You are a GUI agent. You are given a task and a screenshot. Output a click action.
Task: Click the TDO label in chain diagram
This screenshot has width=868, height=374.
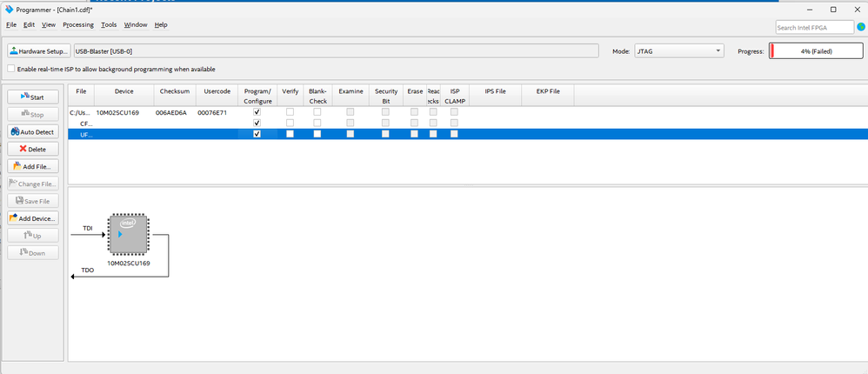click(88, 270)
